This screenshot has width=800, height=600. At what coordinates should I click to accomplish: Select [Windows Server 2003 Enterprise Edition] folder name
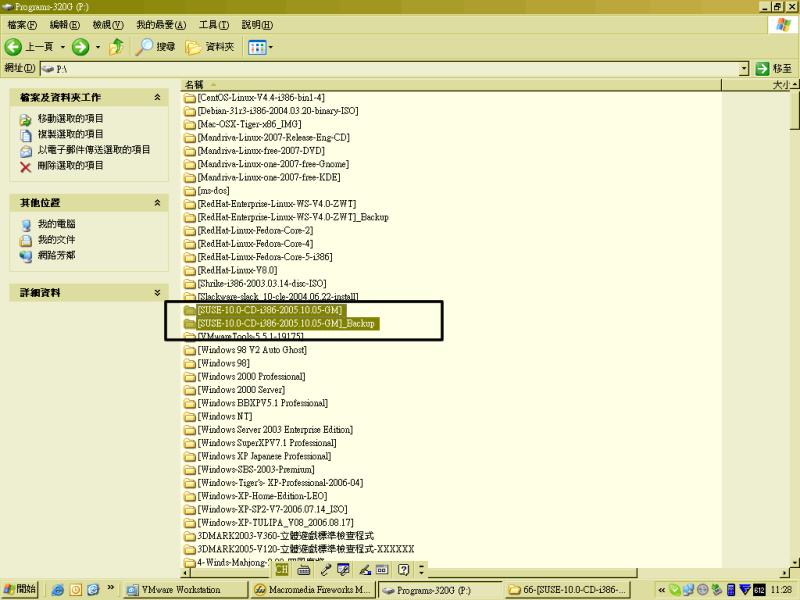276,430
